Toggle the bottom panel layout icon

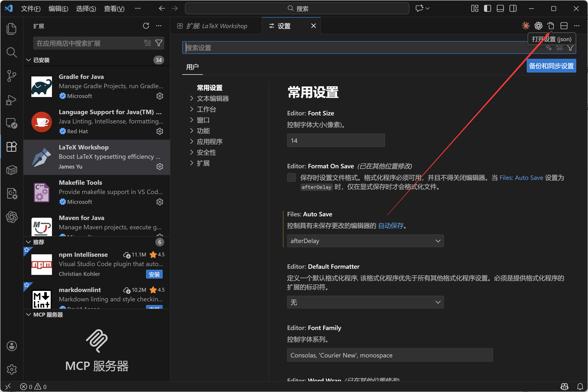500,9
